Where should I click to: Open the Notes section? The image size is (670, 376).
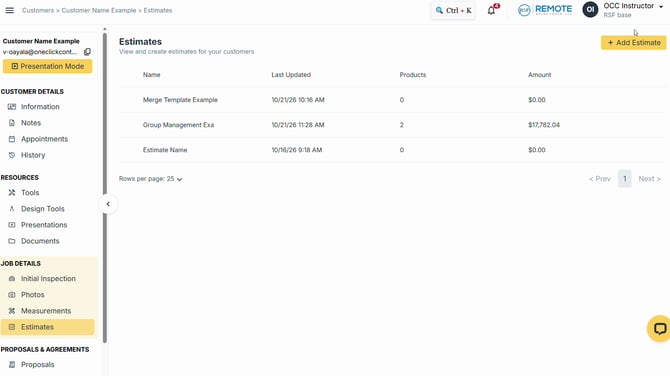click(31, 123)
